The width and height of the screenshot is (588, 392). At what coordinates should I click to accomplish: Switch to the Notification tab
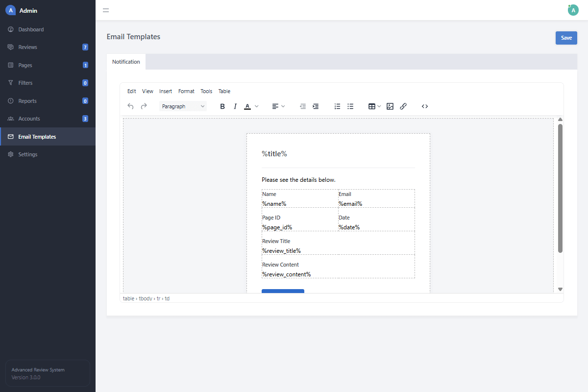pyautogui.click(x=126, y=61)
